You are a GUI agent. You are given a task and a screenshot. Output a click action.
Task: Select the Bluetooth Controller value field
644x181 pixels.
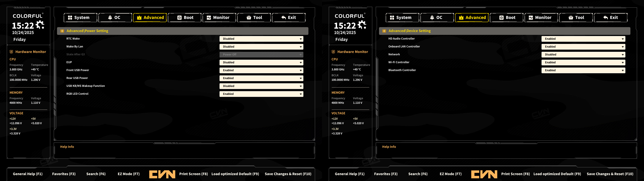tap(583, 70)
